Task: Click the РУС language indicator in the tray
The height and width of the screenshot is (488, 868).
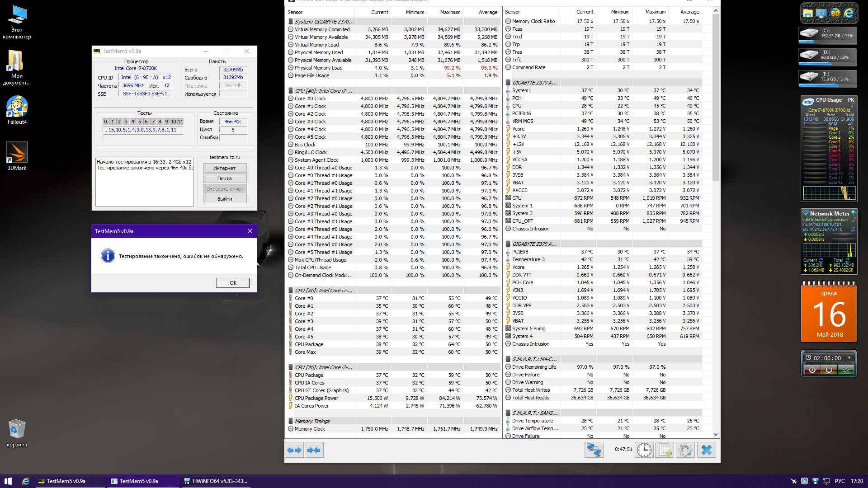Action: point(840,481)
